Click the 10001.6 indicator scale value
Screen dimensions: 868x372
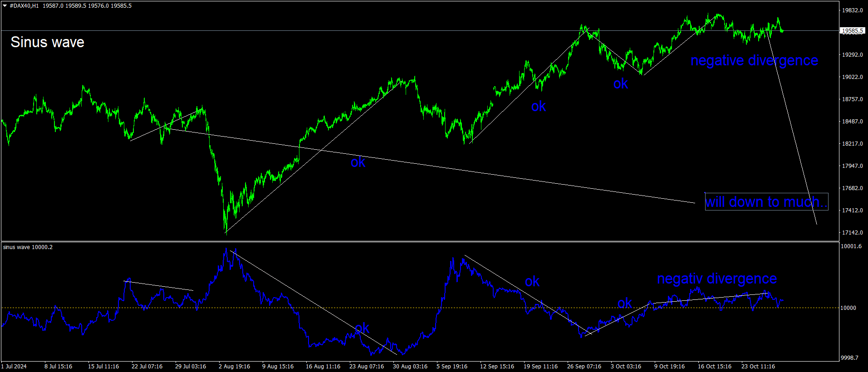coord(851,246)
